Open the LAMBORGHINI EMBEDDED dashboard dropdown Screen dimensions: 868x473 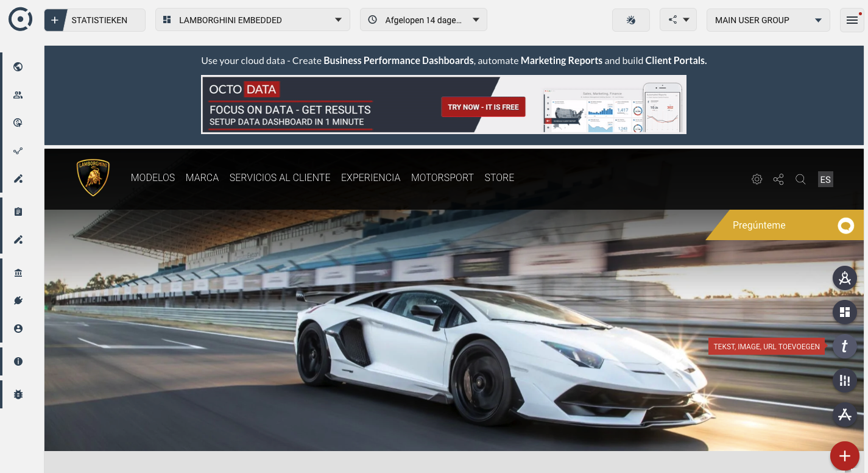coord(253,20)
